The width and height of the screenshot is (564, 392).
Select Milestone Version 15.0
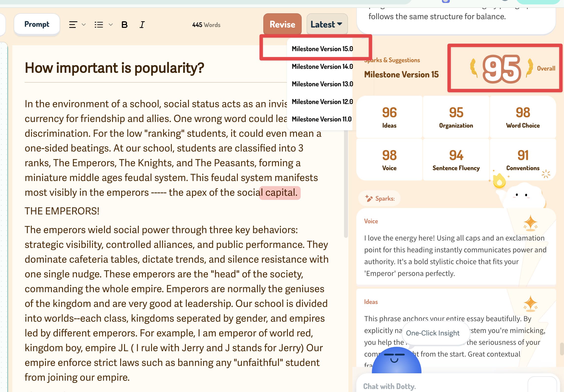click(322, 49)
